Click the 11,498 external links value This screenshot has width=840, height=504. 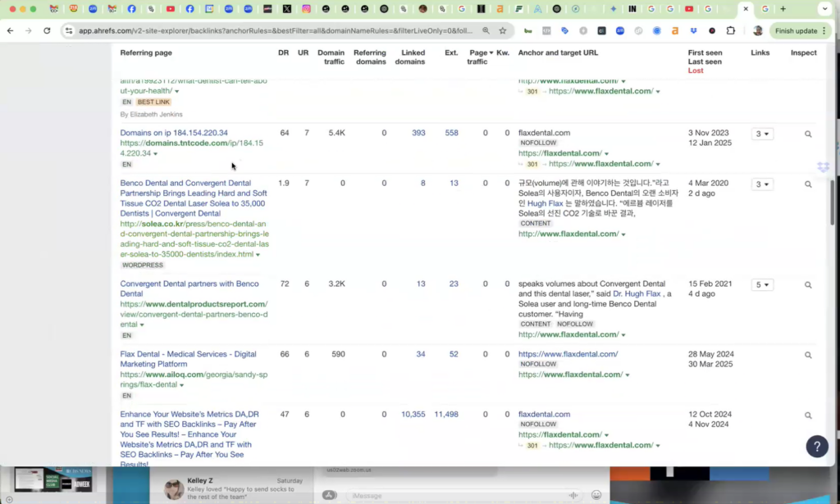(x=446, y=414)
